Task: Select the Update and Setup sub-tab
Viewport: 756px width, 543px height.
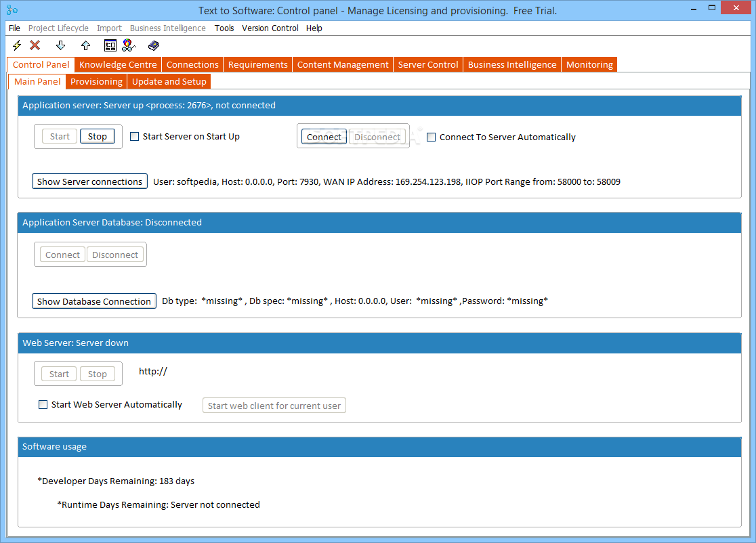Action: (169, 81)
